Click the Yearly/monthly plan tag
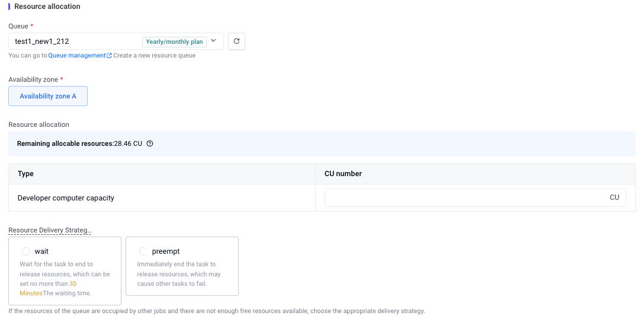Screen dimensions: 644x322 (x=174, y=42)
